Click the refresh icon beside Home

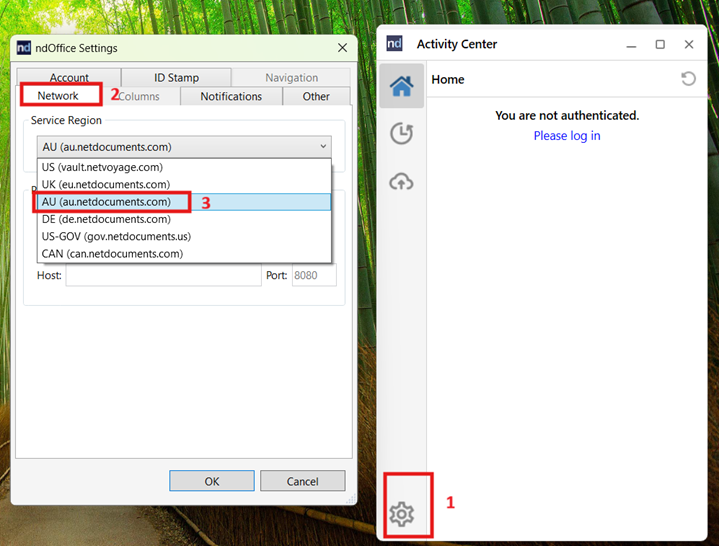(688, 79)
